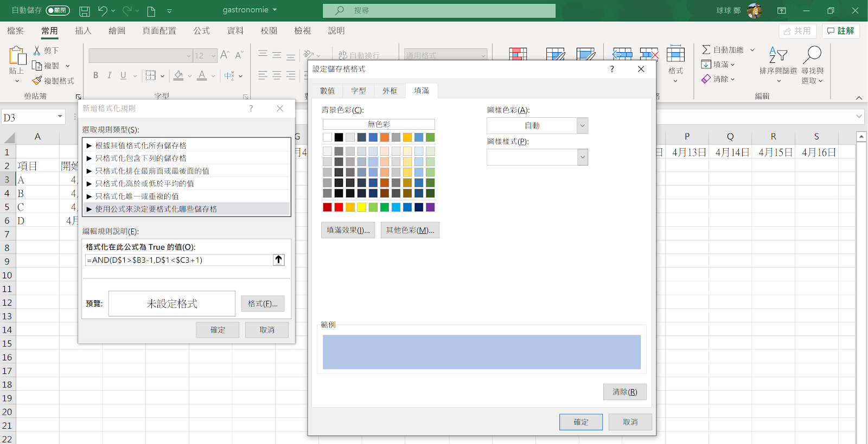Image resolution: width=868 pixels, height=444 pixels.
Task: Click the formula range collapse arrow button
Action: point(278,260)
